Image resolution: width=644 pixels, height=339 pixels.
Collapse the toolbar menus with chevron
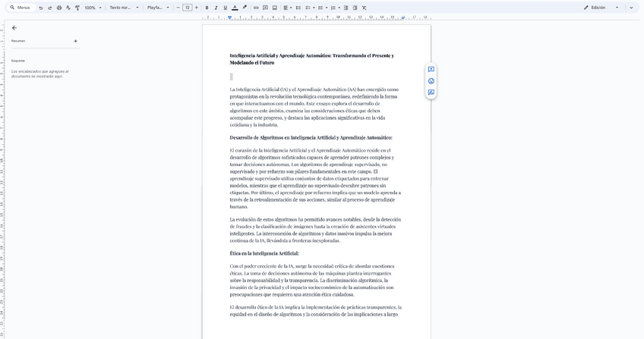click(x=631, y=8)
